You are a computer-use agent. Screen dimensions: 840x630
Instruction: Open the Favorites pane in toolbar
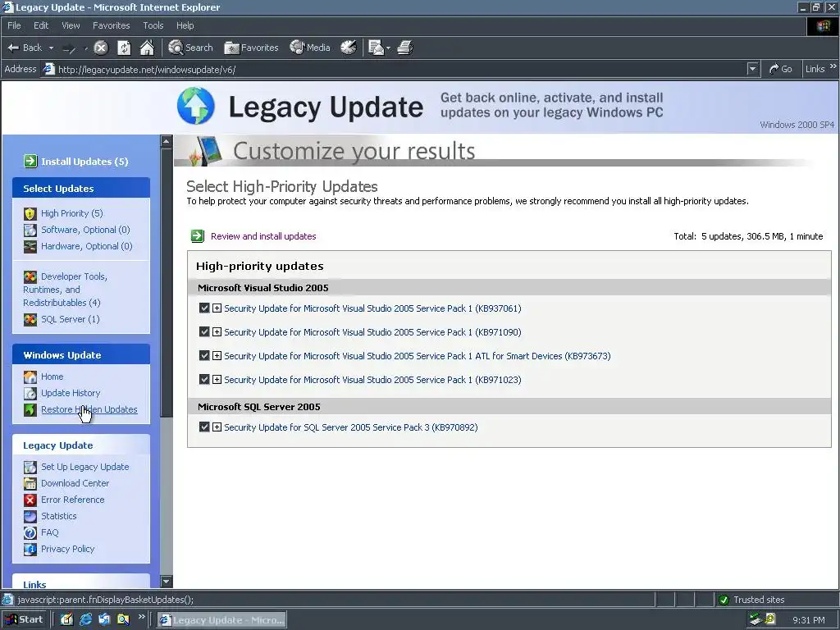tap(251, 48)
